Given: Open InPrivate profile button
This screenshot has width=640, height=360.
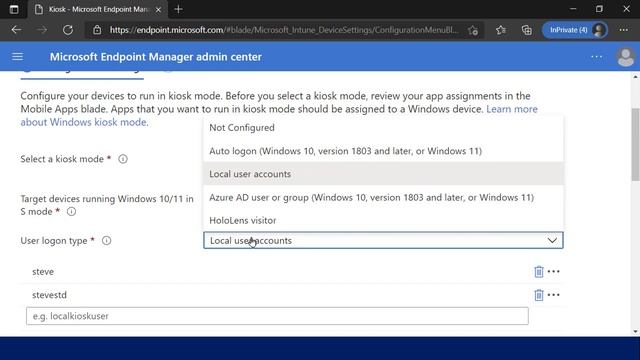Looking at the screenshot, I should pos(575,30).
